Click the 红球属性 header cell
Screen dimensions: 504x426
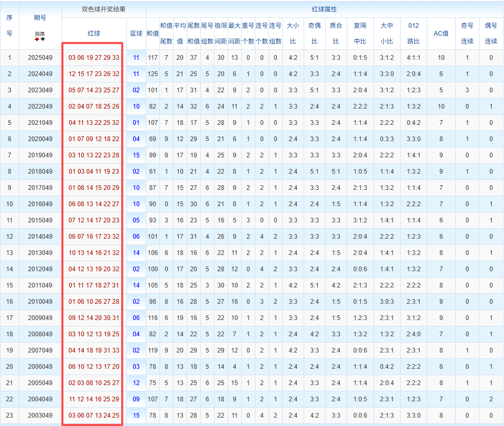pos(324,9)
